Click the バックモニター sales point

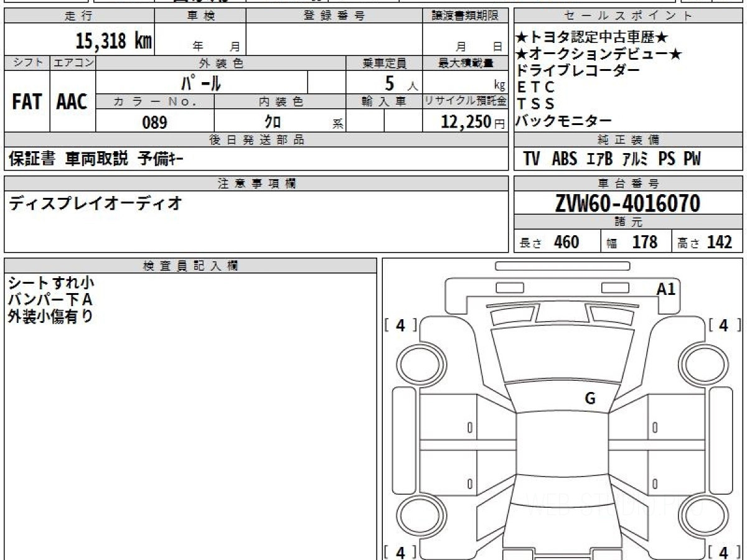coord(564,121)
